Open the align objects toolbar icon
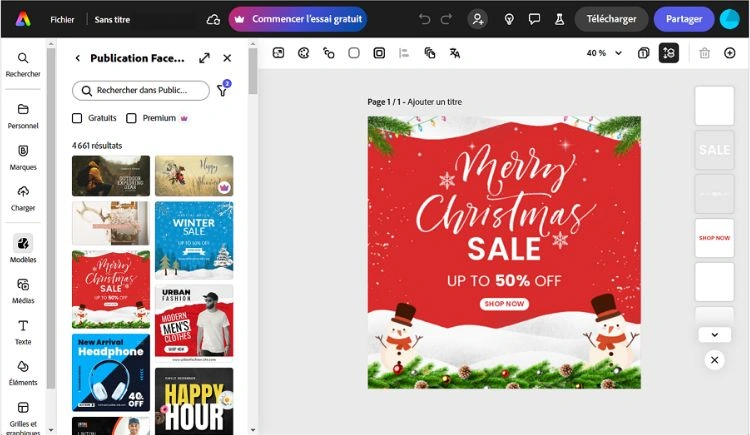The height and width of the screenshot is (435, 750). [404, 53]
